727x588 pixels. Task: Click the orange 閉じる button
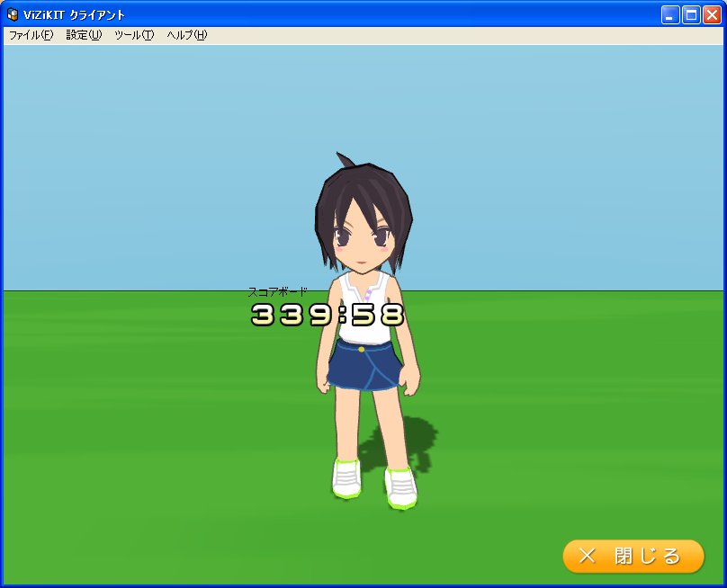[x=633, y=556]
